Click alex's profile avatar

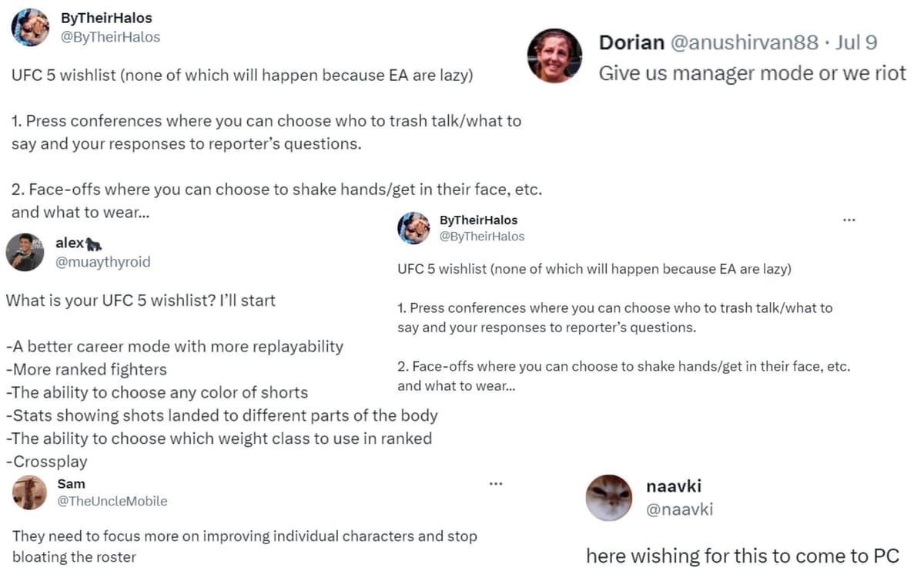[x=25, y=252]
